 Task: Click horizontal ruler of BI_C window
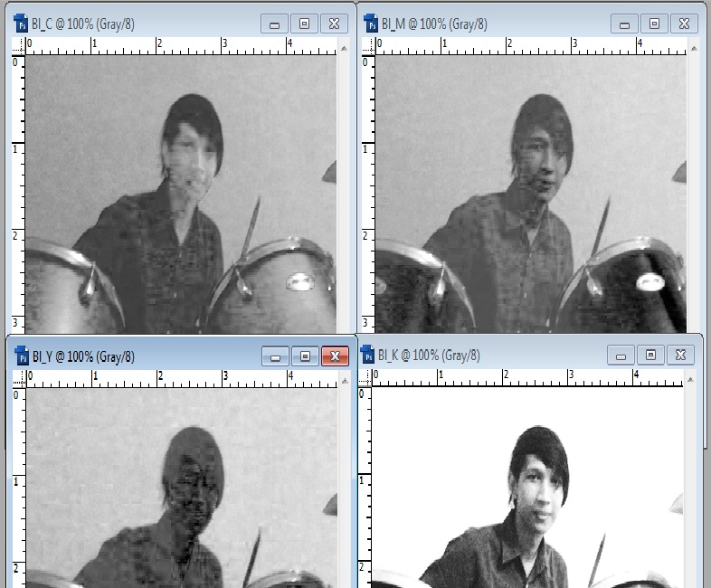(x=181, y=46)
